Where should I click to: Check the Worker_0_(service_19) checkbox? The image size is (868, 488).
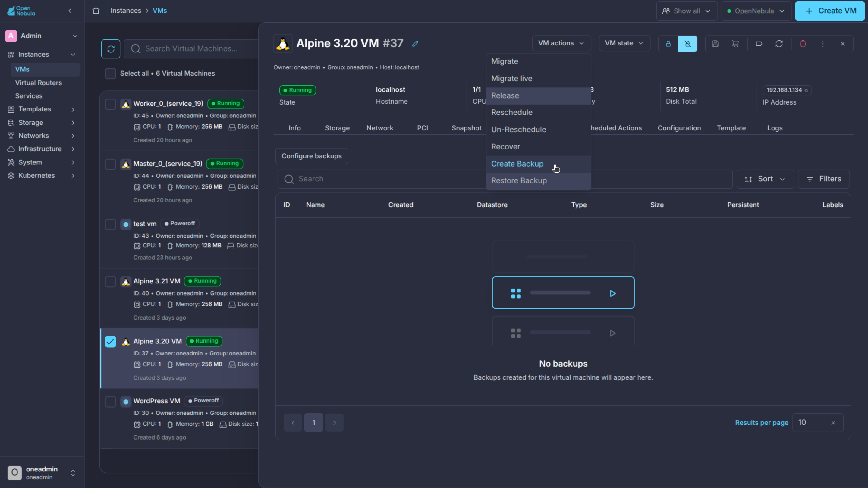[x=111, y=104]
